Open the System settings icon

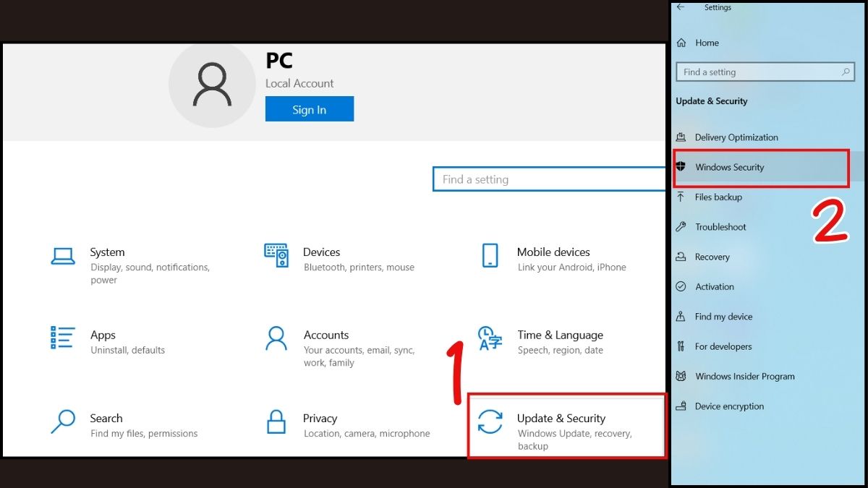click(64, 255)
